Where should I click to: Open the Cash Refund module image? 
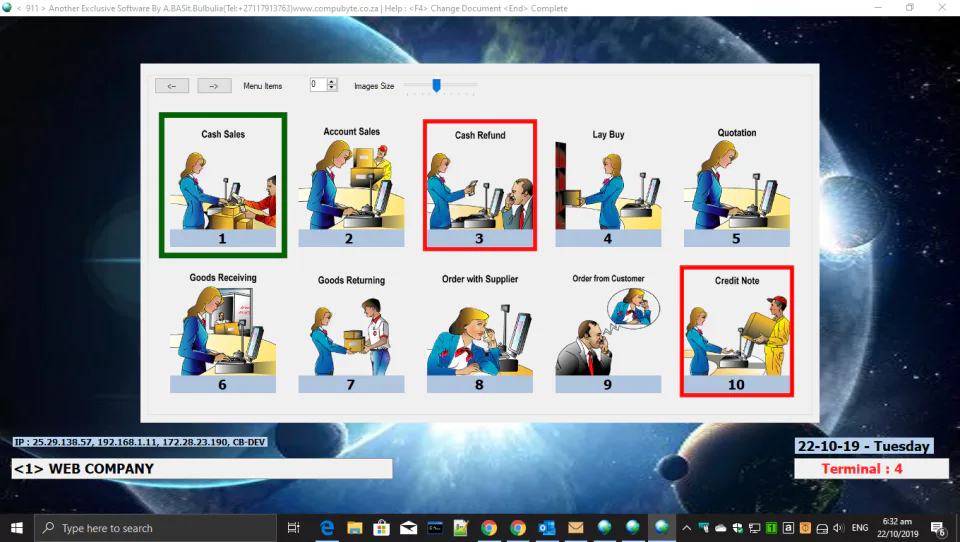tap(480, 187)
